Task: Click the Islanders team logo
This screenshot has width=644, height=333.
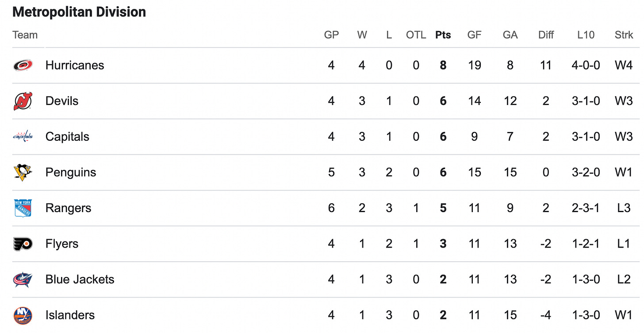Action: click(x=23, y=315)
